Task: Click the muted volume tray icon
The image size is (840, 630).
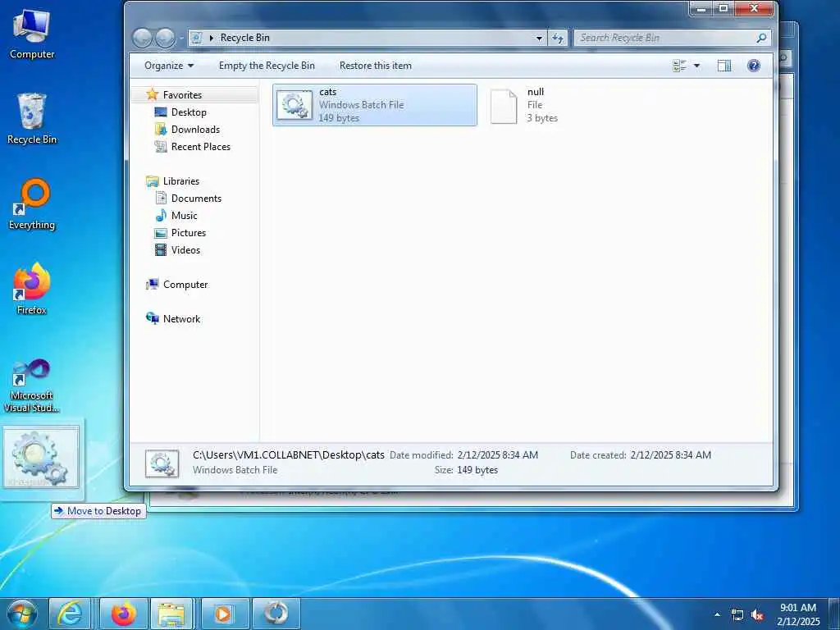Action: point(757,615)
